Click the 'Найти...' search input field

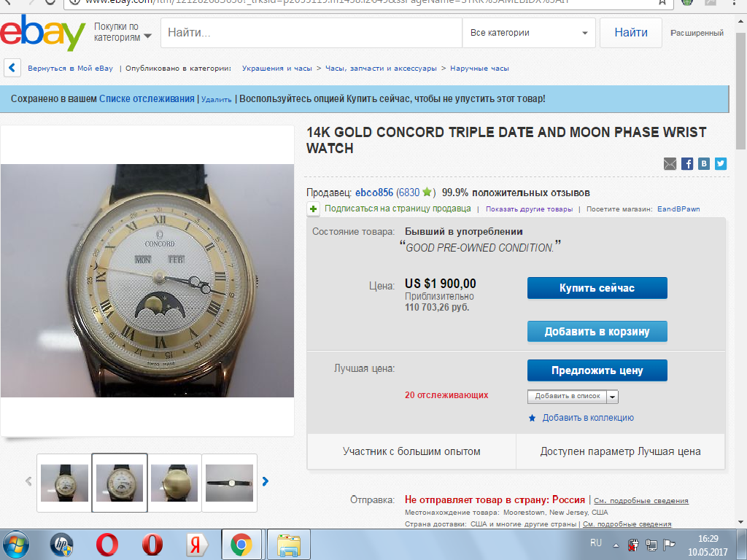[x=311, y=33]
